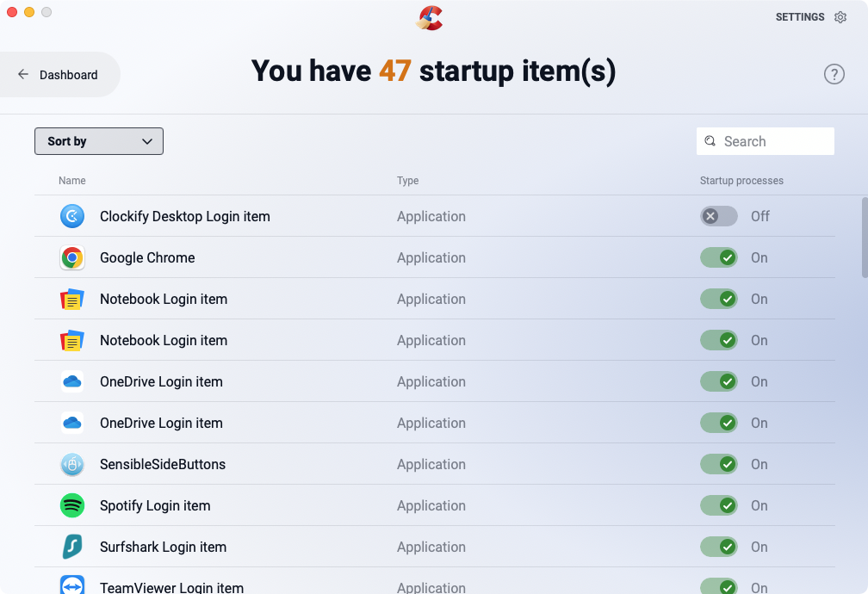Open the SETTINGS link
Viewport: 868px width, 594px height.
pos(800,17)
